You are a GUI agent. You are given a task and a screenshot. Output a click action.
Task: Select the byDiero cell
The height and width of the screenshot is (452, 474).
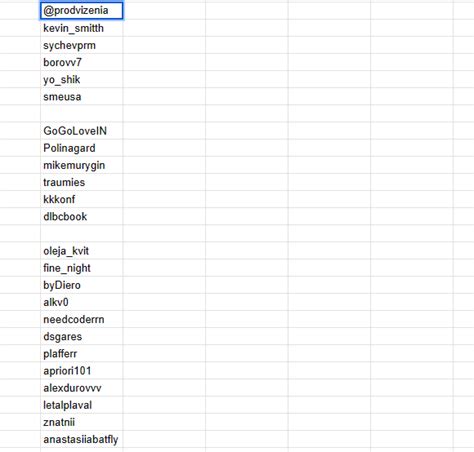pyautogui.click(x=82, y=285)
